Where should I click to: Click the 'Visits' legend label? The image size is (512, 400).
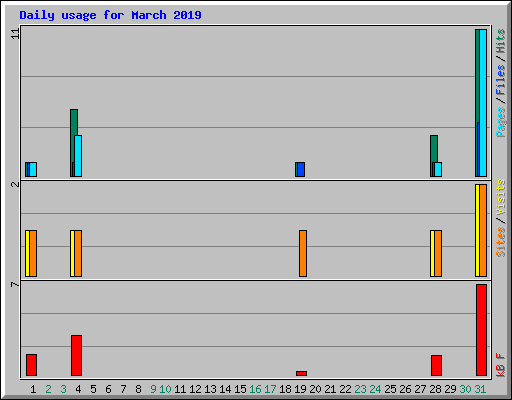(501, 197)
